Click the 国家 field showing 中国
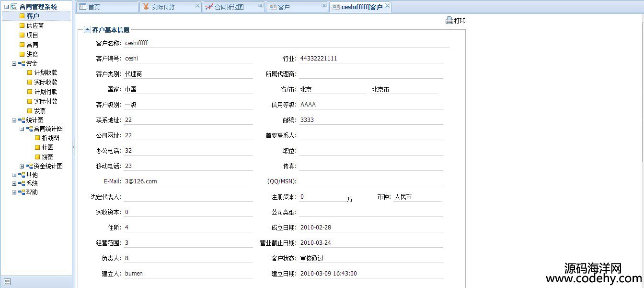 [x=188, y=89]
